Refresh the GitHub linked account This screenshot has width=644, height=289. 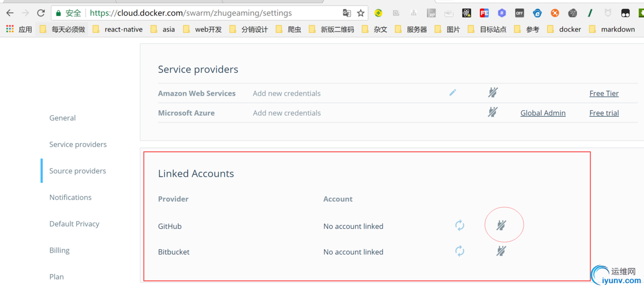point(460,225)
